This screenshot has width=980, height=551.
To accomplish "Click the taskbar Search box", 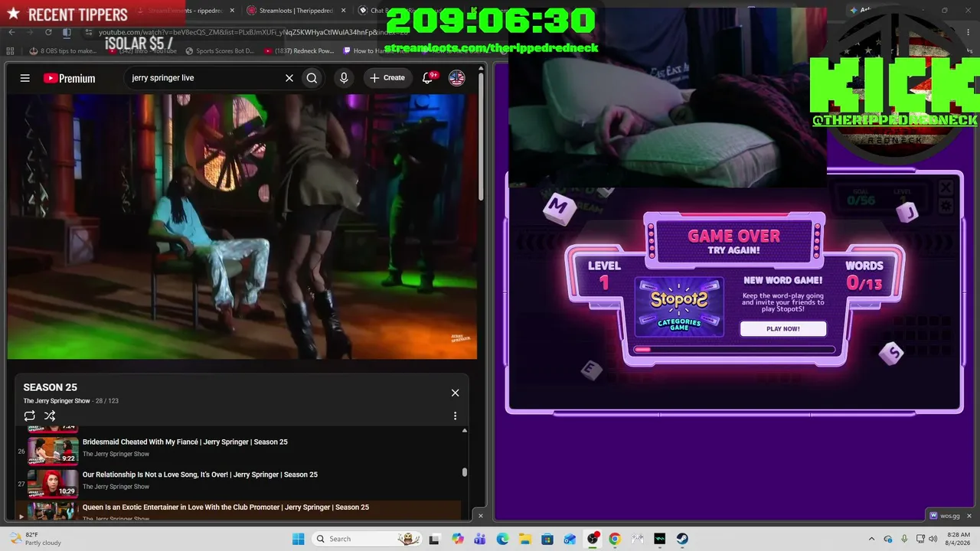I will tap(365, 539).
